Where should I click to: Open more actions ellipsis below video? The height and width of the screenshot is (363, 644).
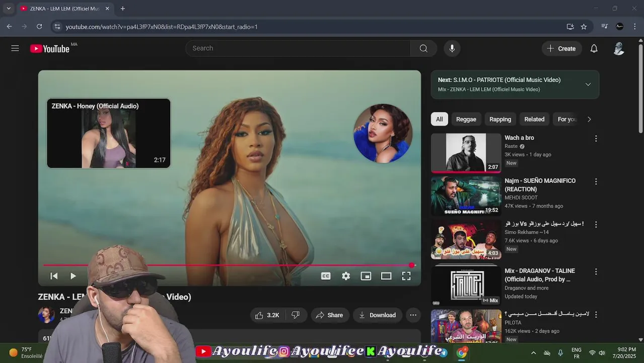pos(413,315)
